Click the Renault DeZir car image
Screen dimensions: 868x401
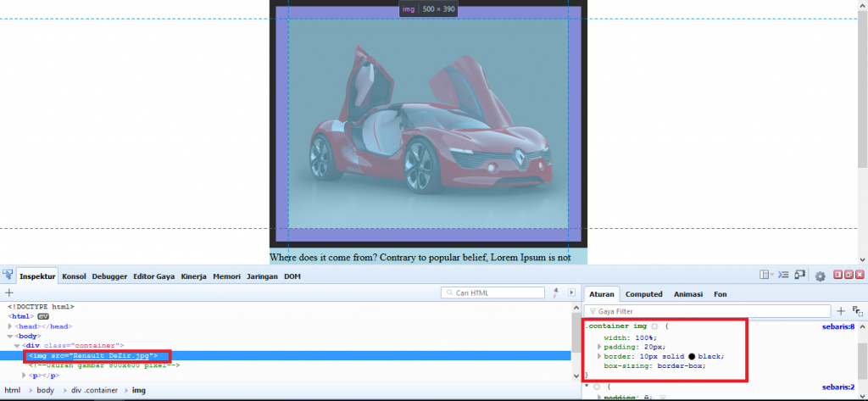coord(428,124)
